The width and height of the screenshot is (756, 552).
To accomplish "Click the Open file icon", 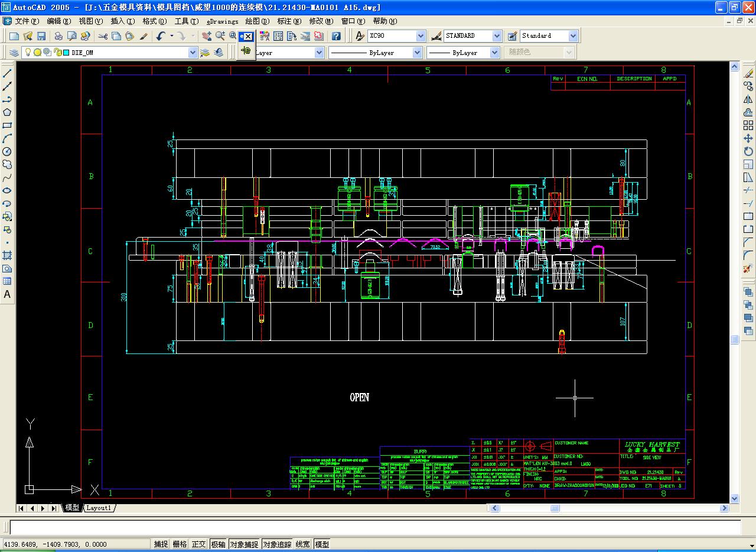I will (28, 36).
